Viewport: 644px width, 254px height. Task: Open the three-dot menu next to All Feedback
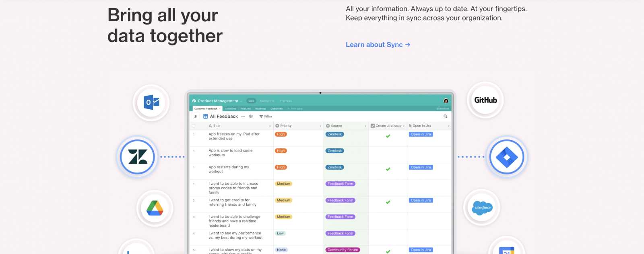coord(243,117)
